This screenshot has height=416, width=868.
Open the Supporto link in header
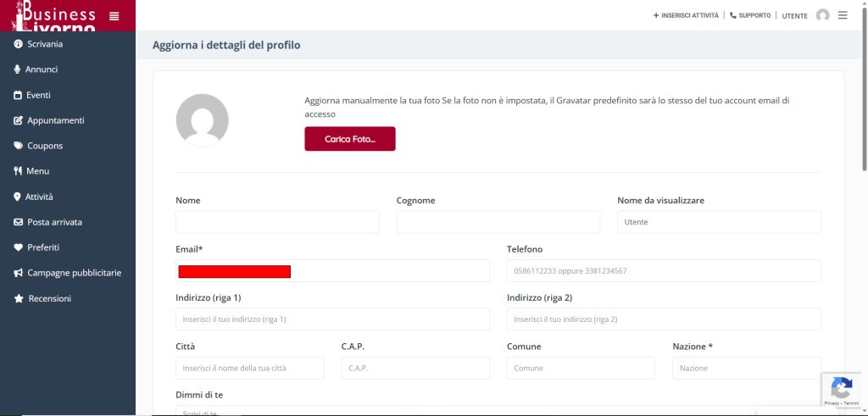(x=750, y=15)
